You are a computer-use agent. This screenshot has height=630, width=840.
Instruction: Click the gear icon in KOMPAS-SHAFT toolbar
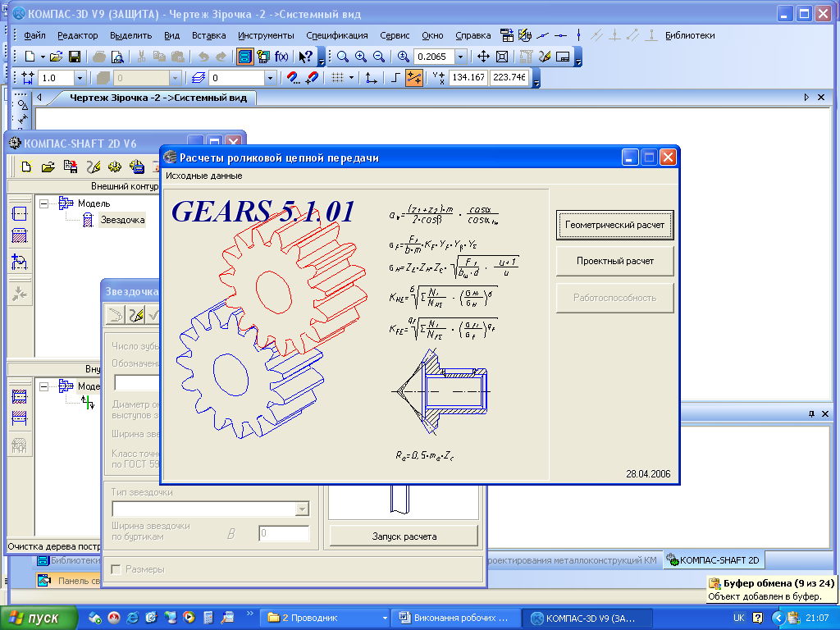[115, 167]
